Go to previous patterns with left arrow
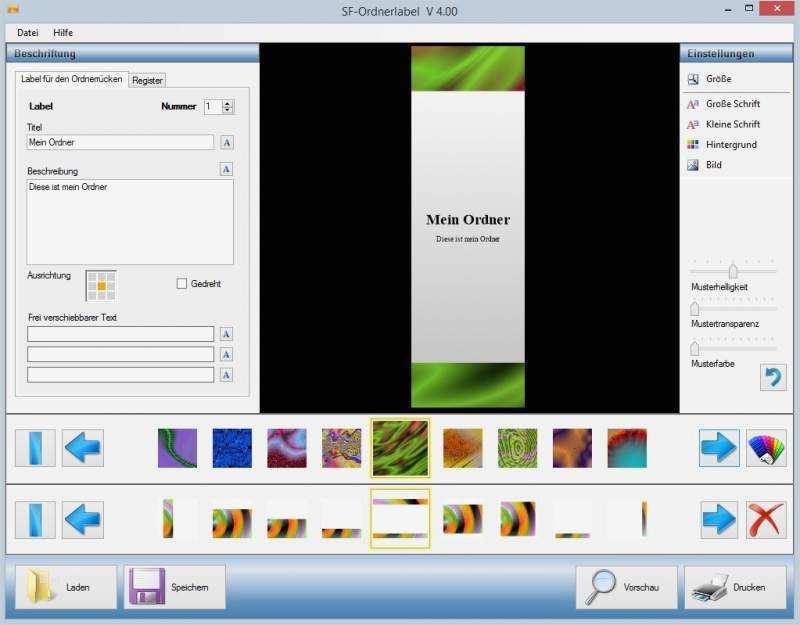Image resolution: width=800 pixels, height=625 pixels. 83,448
